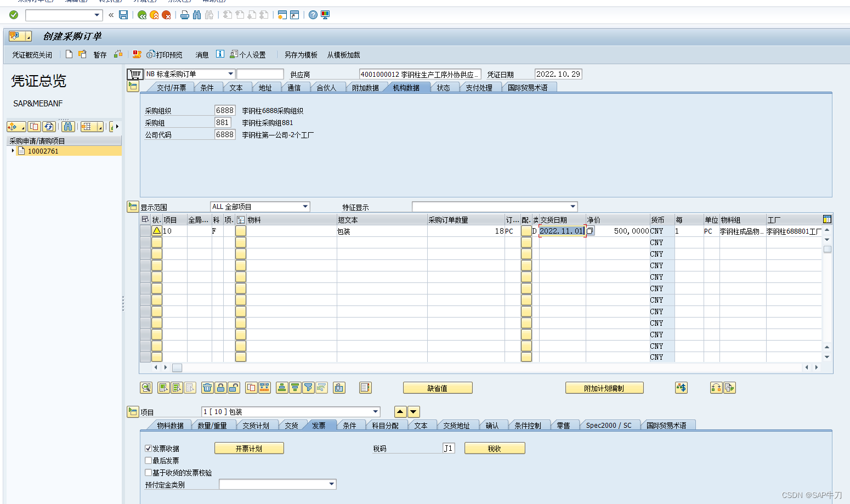Switch to the 附加数据 header tab
850x504 pixels.
(x=365, y=88)
